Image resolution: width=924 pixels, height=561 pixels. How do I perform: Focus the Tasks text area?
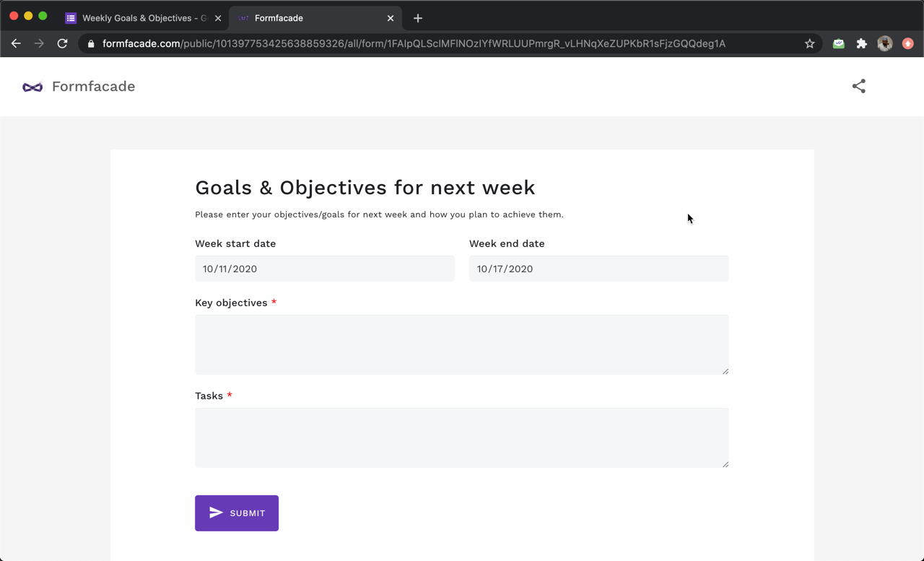click(x=462, y=438)
